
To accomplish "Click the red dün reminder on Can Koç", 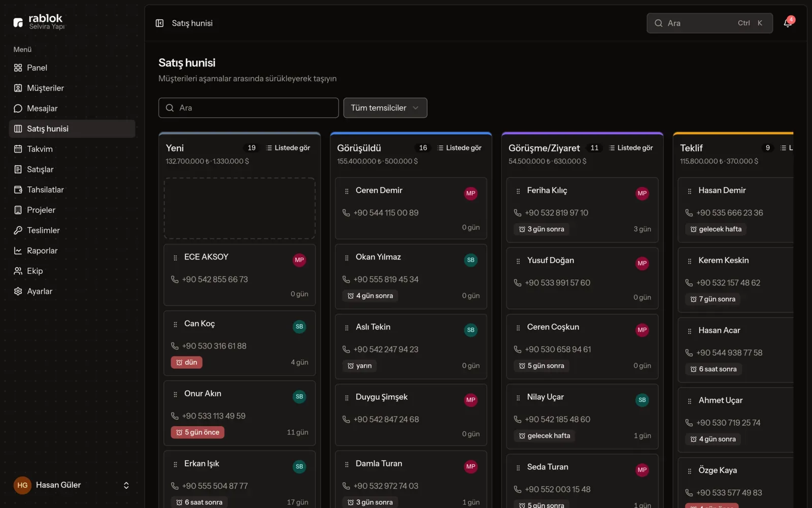I will 187,362.
